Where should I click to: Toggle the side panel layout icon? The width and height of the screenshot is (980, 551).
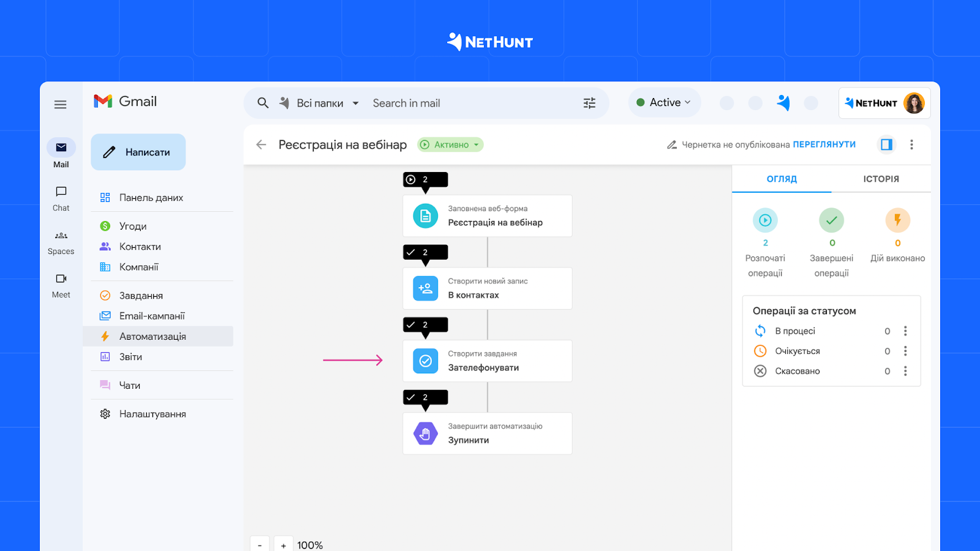click(x=886, y=144)
